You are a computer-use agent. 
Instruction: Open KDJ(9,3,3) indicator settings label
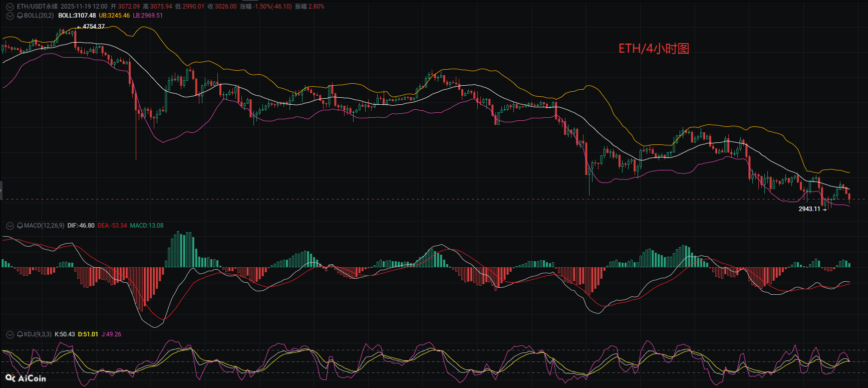(38, 334)
